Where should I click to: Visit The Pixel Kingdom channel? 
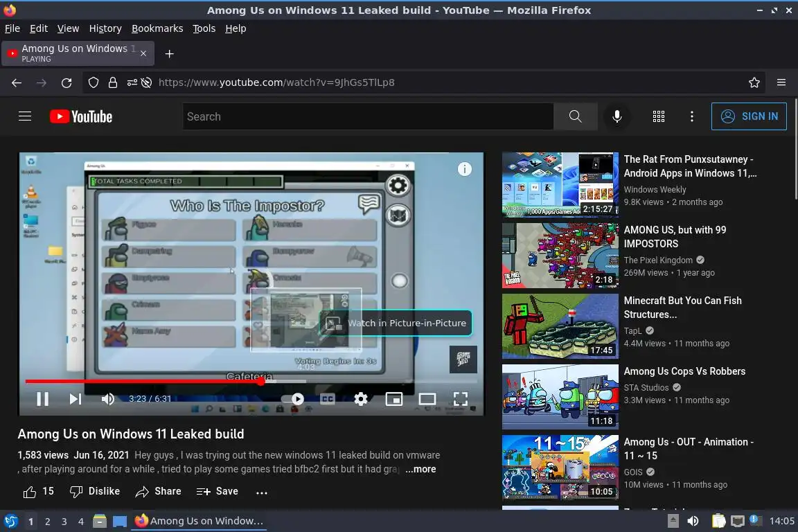pos(658,260)
